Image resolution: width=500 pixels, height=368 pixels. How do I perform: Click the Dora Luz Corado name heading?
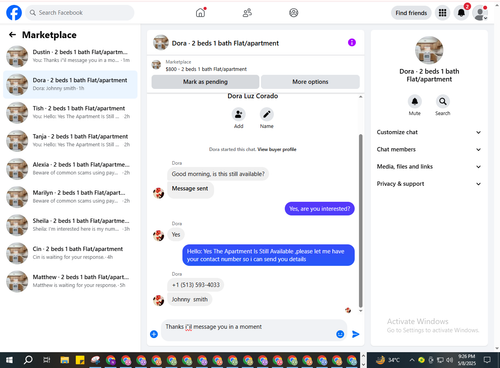253,96
